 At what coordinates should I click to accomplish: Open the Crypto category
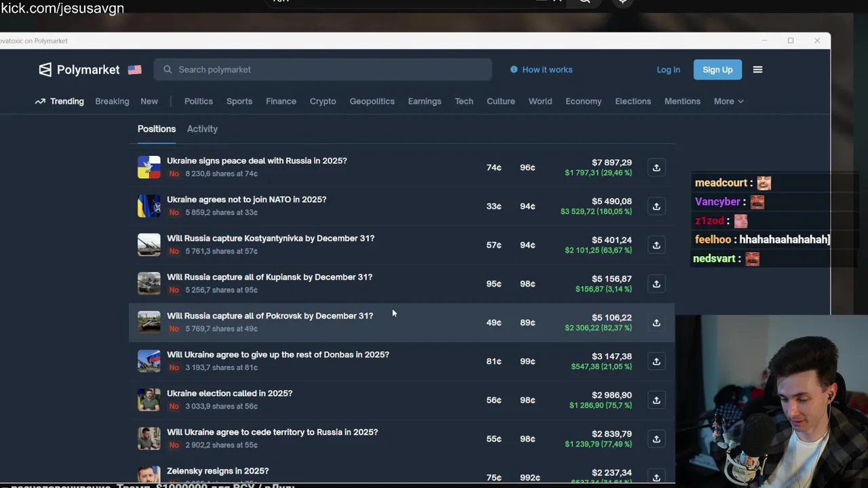323,102
